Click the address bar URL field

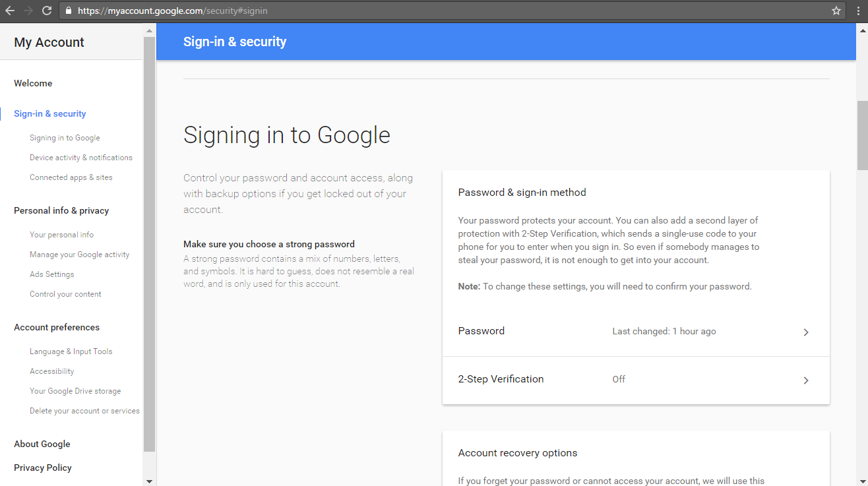tap(449, 11)
